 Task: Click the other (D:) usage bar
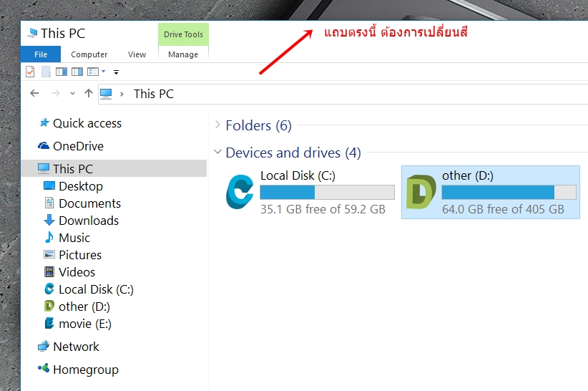[509, 193]
